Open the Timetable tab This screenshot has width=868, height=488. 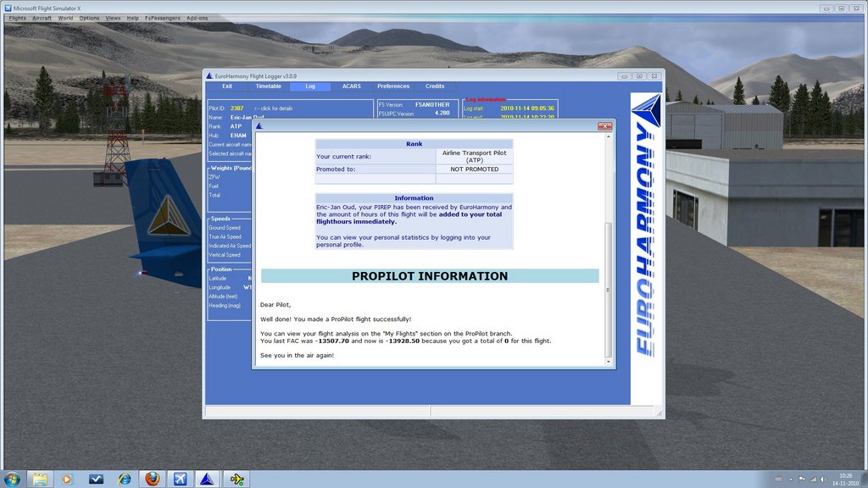[269, 86]
